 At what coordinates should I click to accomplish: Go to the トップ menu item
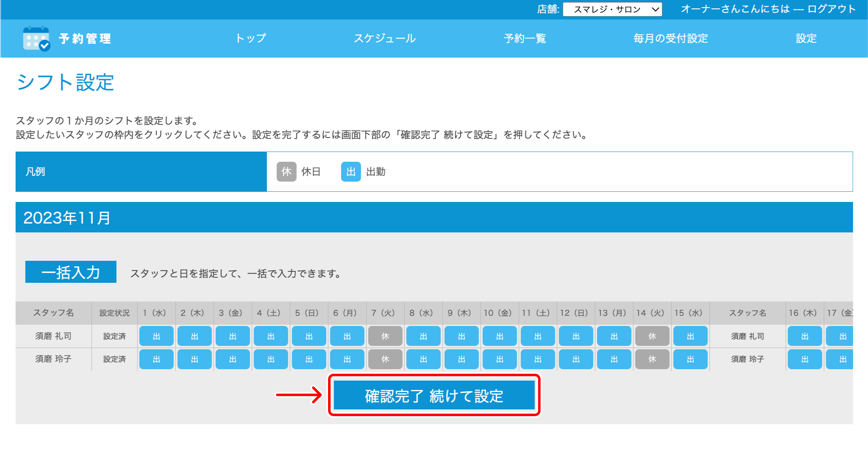(250, 39)
